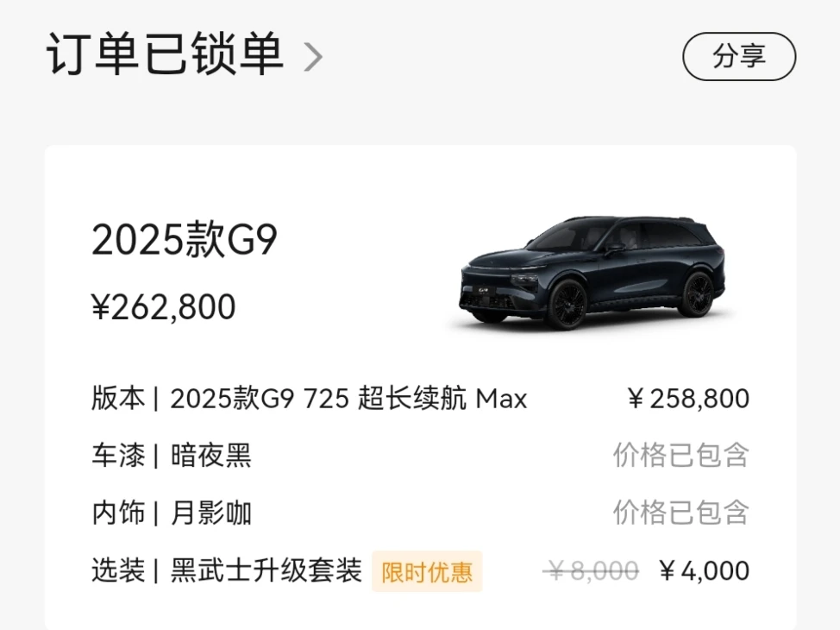
Task: Click the 订单已锁单 order status heading
Action: [164, 55]
